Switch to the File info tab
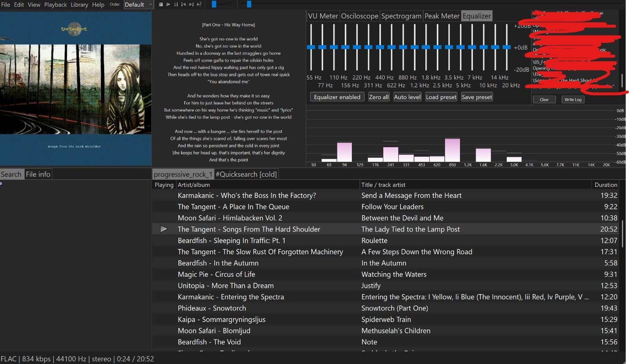 tap(38, 174)
